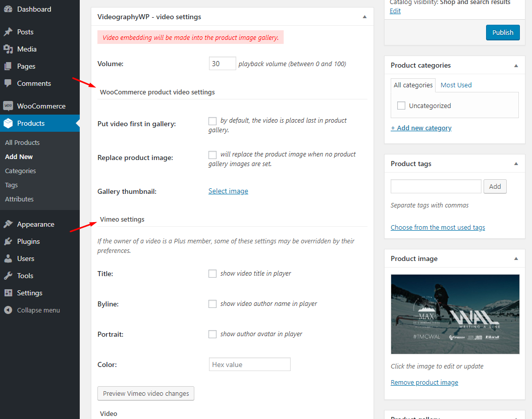Switch to the All categories tab
Image resolution: width=532 pixels, height=419 pixels.
(413, 85)
